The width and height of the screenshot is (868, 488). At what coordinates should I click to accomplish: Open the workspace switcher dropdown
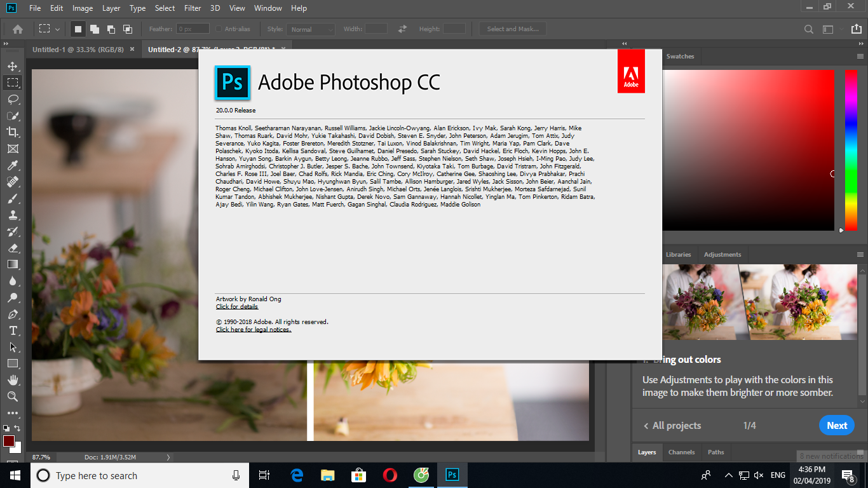831,29
